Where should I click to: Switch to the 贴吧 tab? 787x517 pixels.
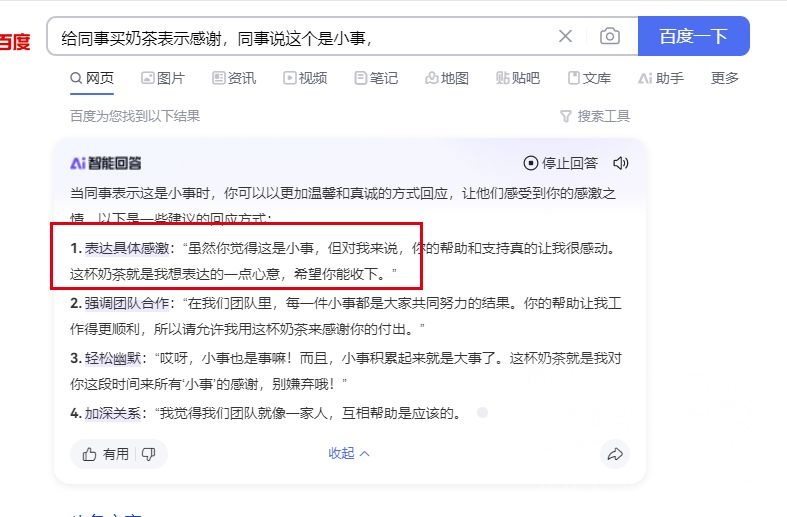point(517,78)
